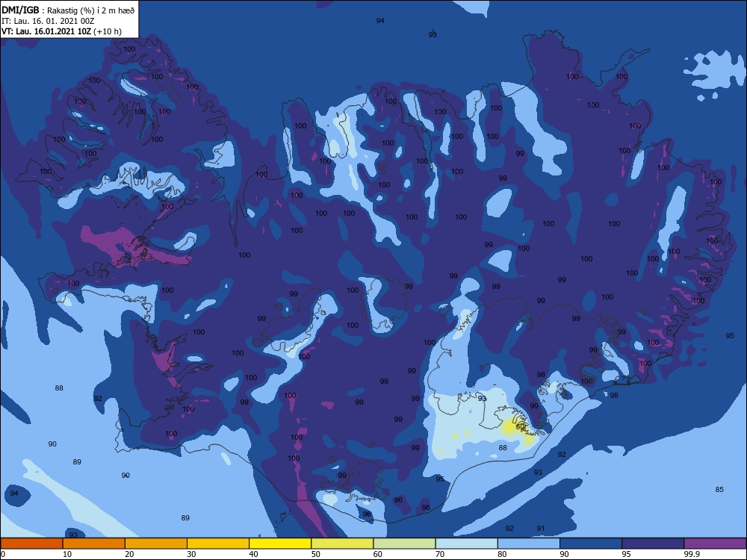Screen dimensions: 747x560
Task: Pick the 20–30 amber legend swatch
Action: [156, 544]
